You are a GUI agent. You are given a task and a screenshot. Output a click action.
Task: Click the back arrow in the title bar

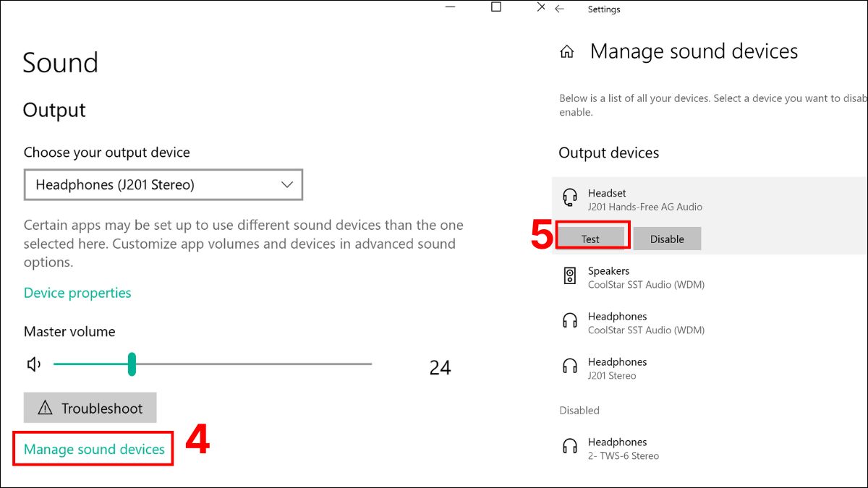[x=561, y=9]
